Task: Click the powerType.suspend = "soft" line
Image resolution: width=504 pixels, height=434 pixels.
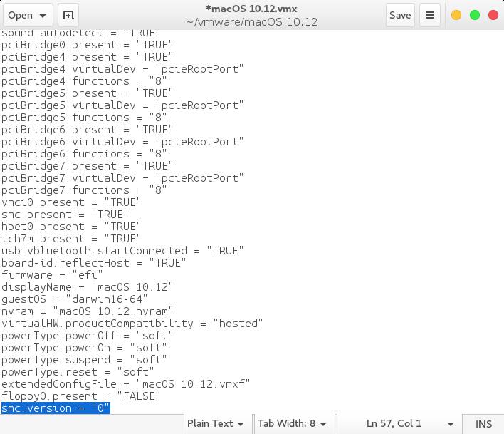Action: click(84, 360)
